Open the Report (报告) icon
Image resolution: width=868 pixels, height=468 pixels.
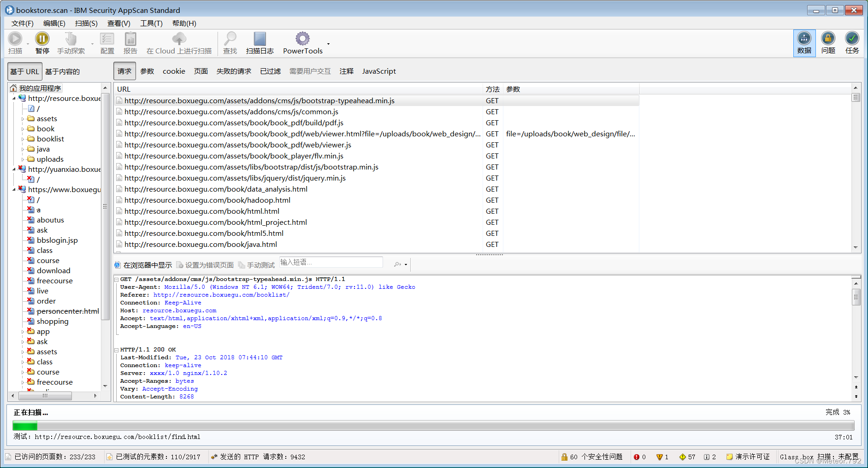coord(130,39)
